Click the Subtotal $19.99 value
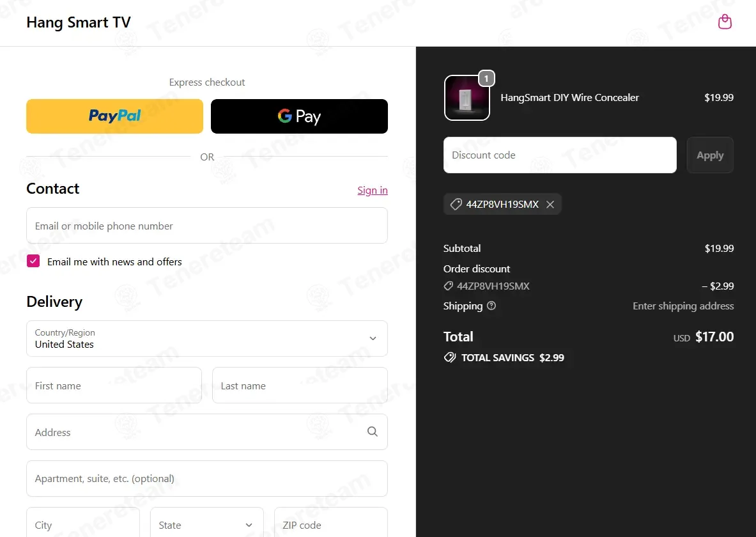This screenshot has width=756, height=537. click(720, 249)
